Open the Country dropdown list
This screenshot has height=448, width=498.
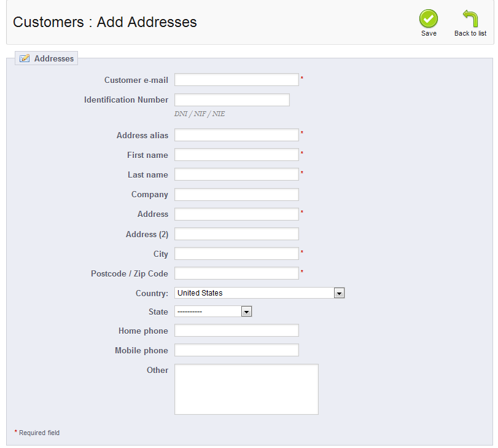coord(259,293)
